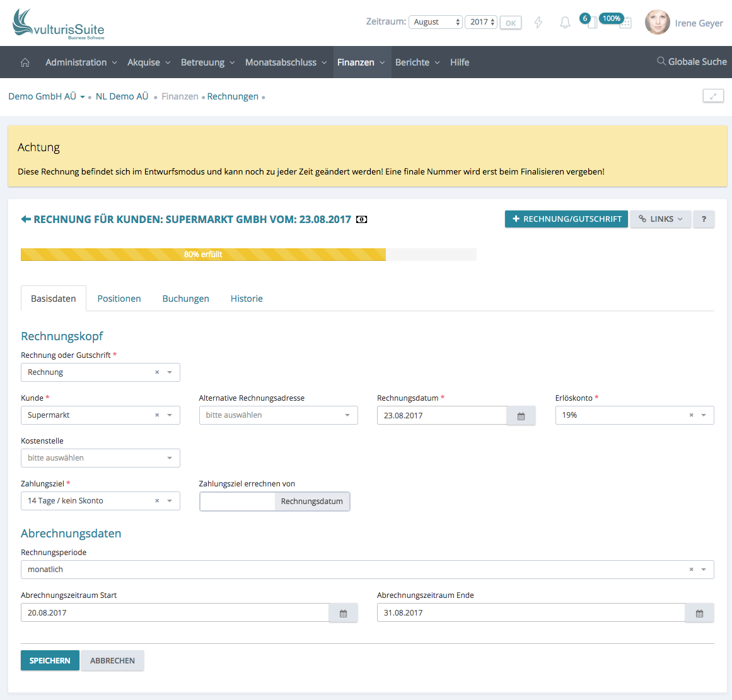732x700 pixels.
Task: Switch to the Positionen tab
Action: pos(119,299)
